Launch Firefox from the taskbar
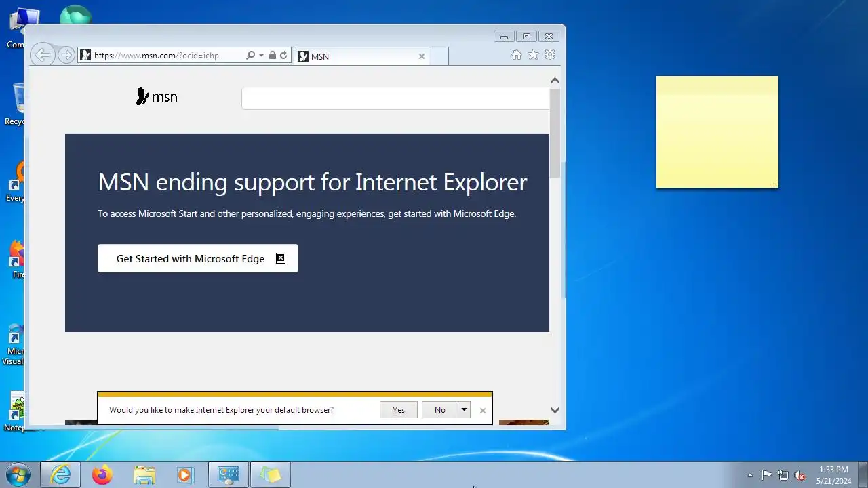Viewport: 868px width, 488px height. (102, 475)
